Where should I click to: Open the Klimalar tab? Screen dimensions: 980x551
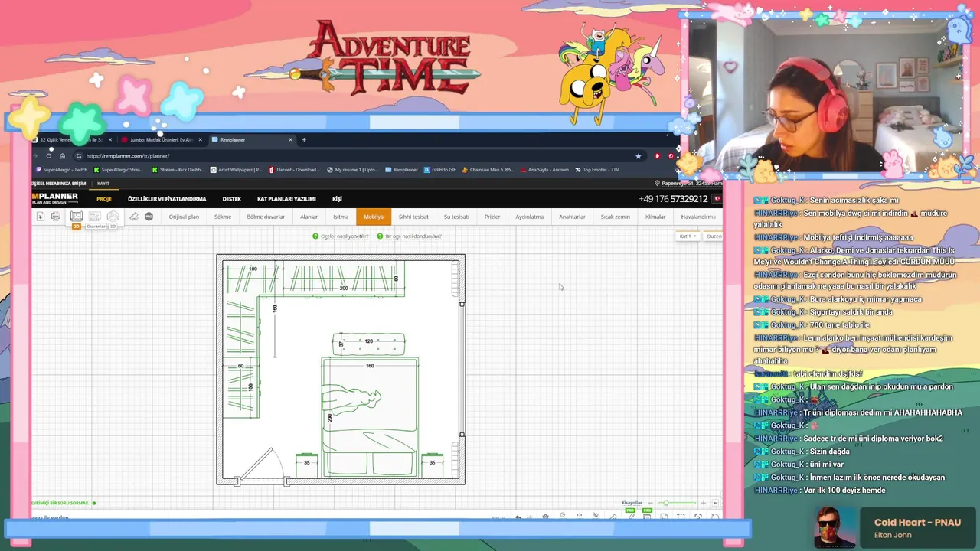click(x=655, y=217)
